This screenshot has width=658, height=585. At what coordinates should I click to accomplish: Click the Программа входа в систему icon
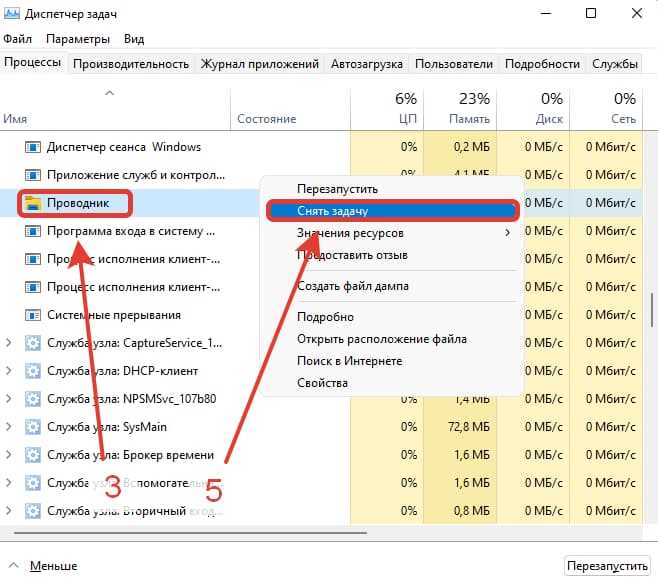[33, 231]
